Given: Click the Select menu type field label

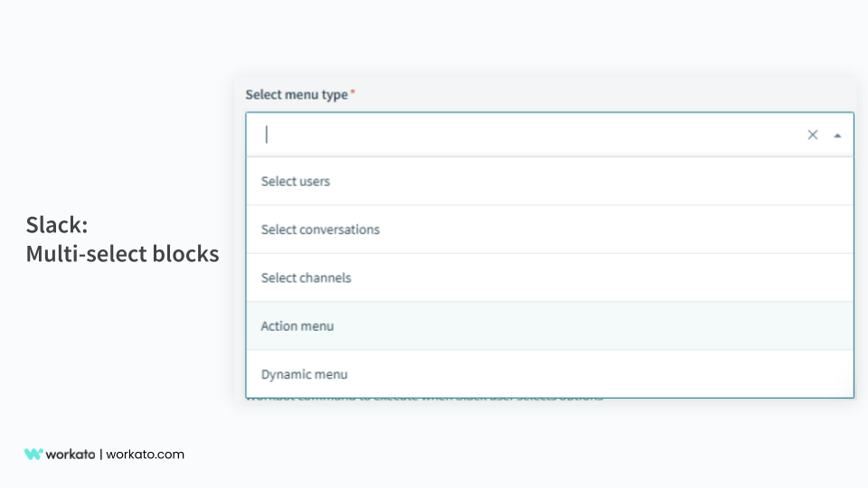Looking at the screenshot, I should point(297,94).
